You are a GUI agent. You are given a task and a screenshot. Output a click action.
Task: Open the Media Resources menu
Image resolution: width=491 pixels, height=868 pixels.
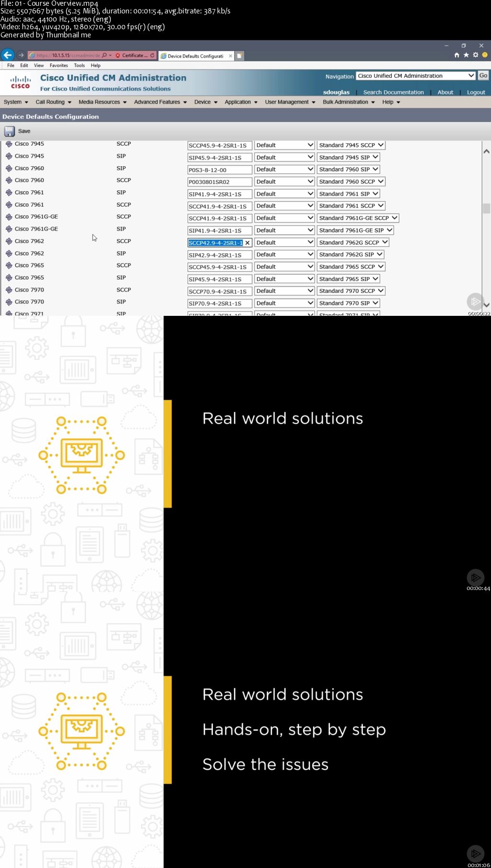pyautogui.click(x=103, y=102)
